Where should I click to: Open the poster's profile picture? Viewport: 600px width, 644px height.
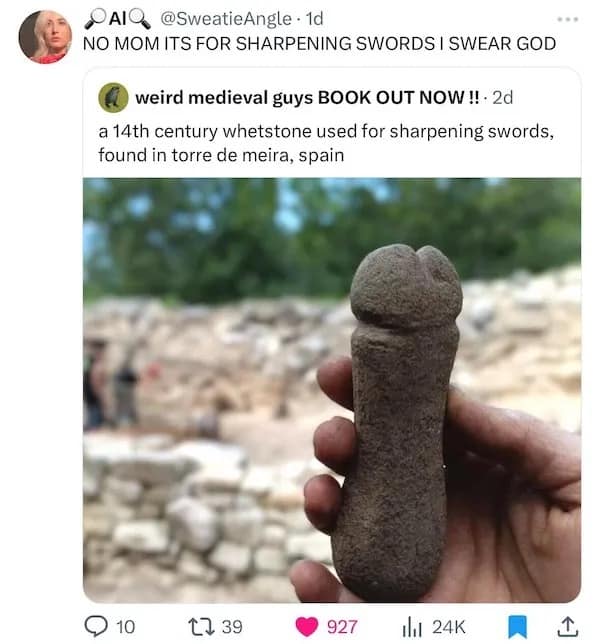tap(45, 37)
